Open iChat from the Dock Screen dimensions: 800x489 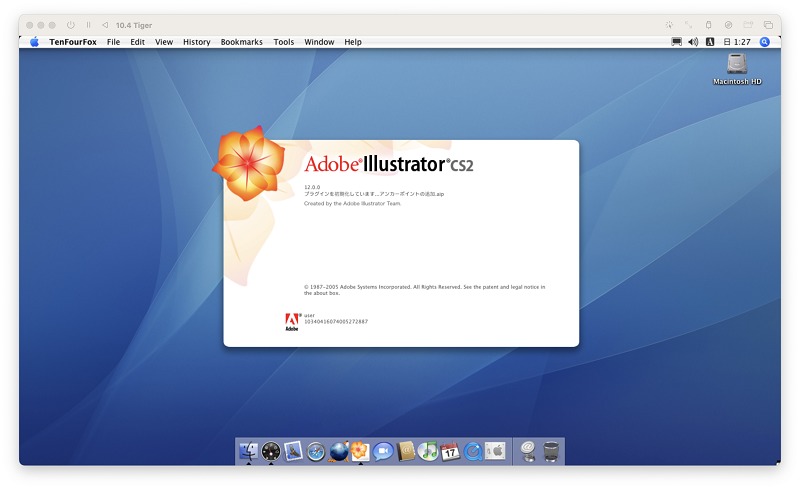383,451
